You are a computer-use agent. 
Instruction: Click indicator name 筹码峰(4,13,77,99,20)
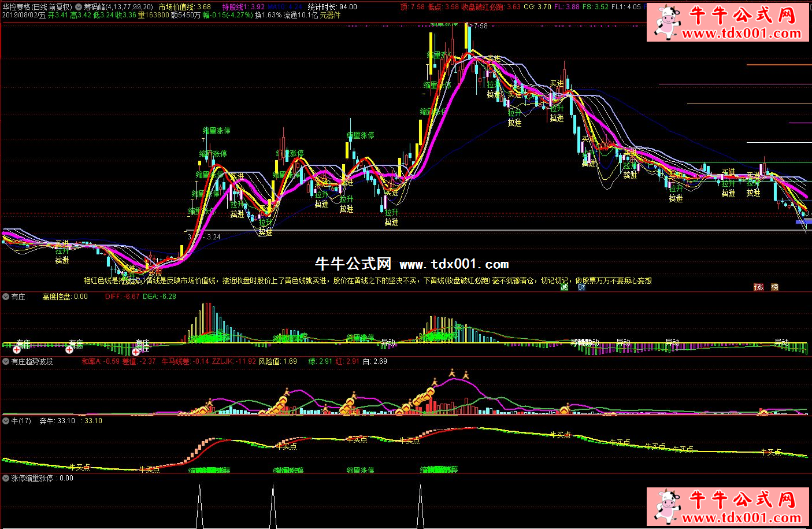118,7
